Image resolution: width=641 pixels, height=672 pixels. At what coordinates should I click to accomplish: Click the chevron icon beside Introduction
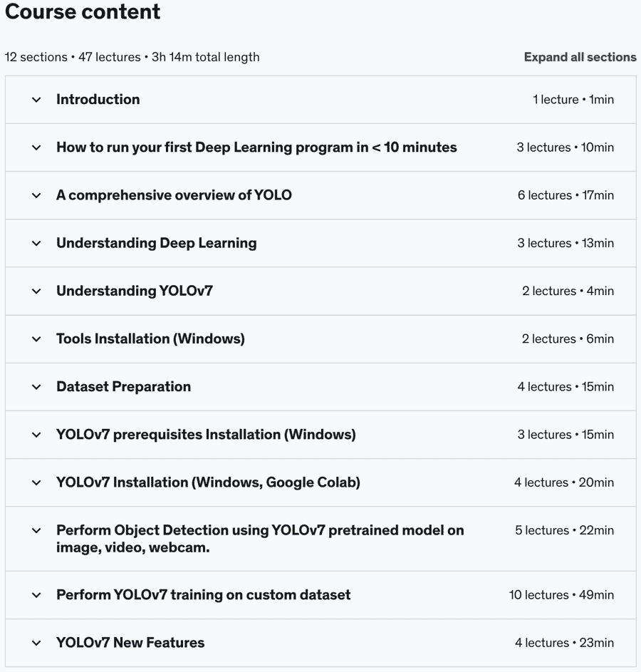pyautogui.click(x=36, y=100)
